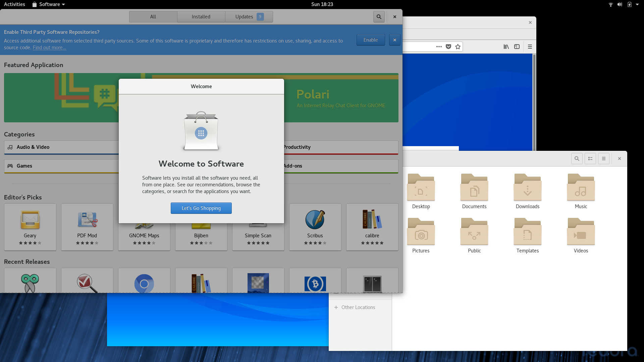Click the Wi-Fi icon in top bar

point(610,4)
